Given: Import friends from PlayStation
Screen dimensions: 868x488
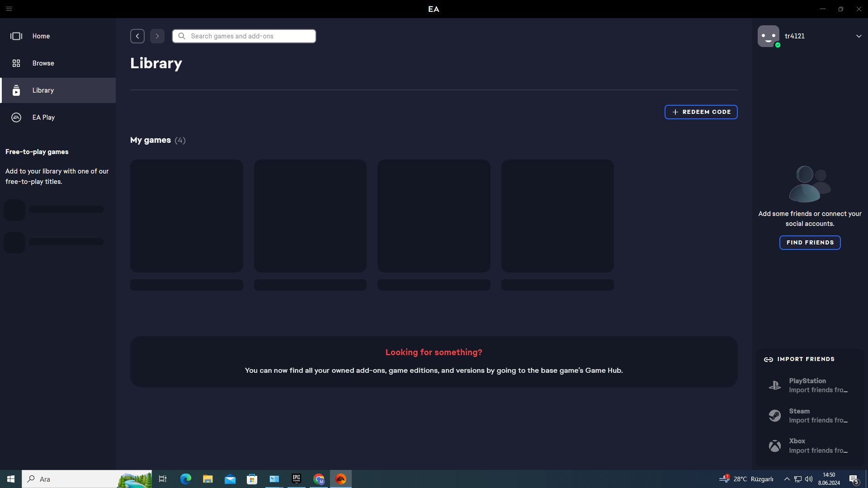Looking at the screenshot, I should coord(810,385).
